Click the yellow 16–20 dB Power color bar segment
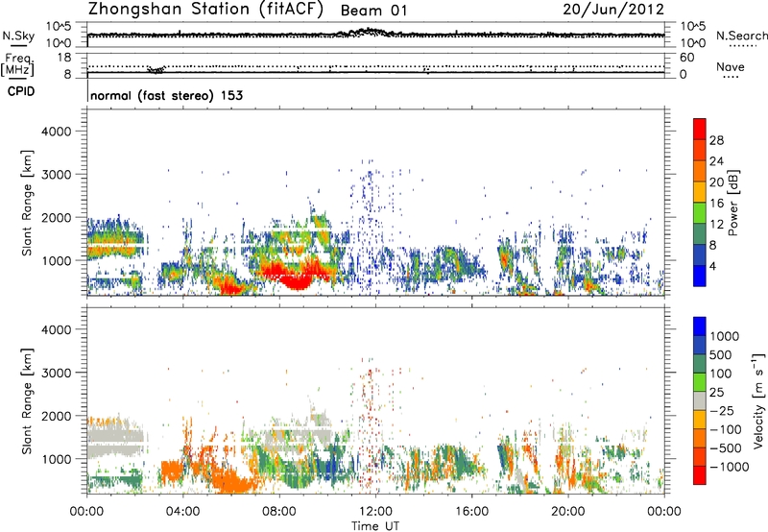768x532 pixels. click(x=700, y=191)
